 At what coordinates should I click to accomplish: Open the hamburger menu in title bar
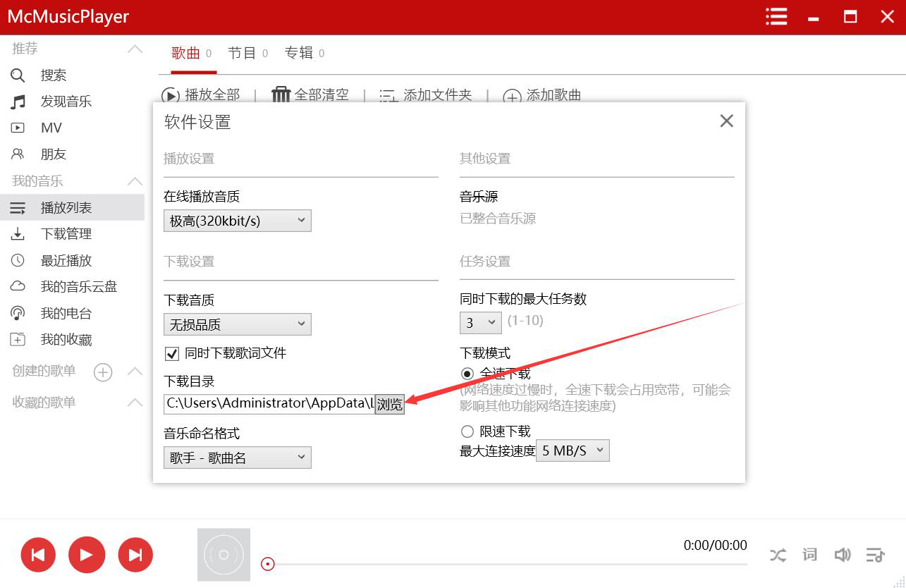(776, 17)
